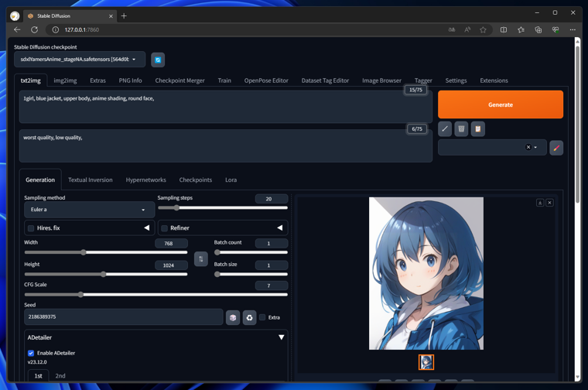The height and width of the screenshot is (390, 588).
Task: View site information icon in the address bar
Action: click(x=56, y=29)
